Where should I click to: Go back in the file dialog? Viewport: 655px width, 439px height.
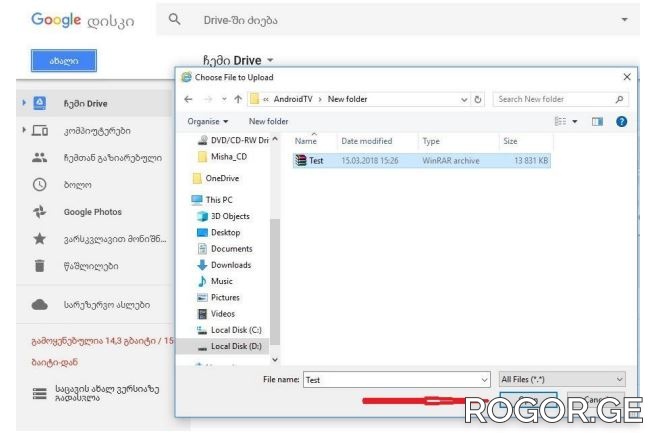[x=188, y=99]
